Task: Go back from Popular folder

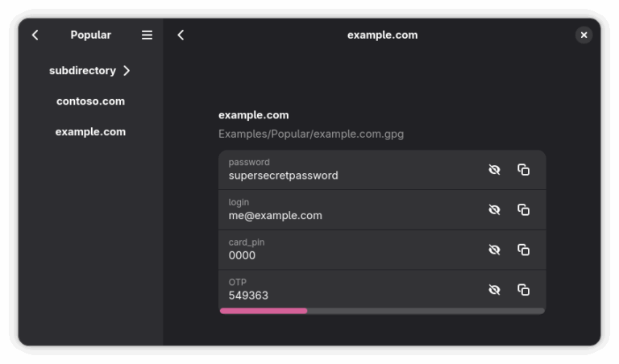Action: [35, 35]
